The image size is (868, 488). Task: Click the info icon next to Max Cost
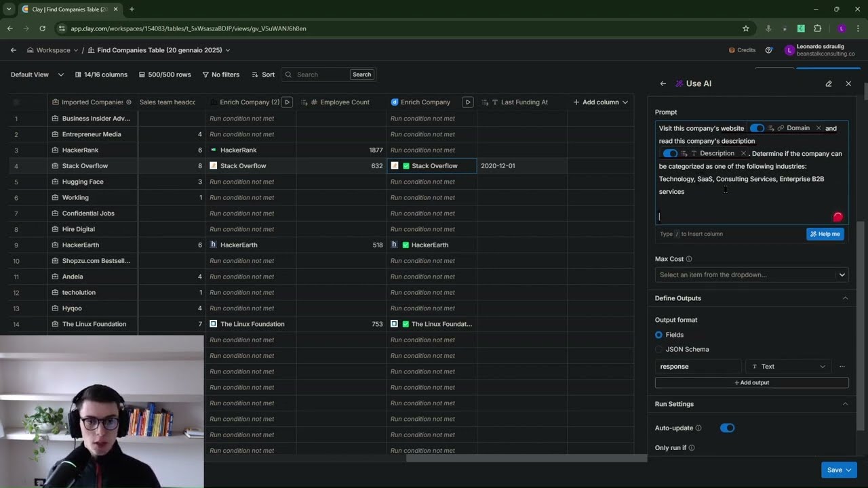tap(689, 259)
